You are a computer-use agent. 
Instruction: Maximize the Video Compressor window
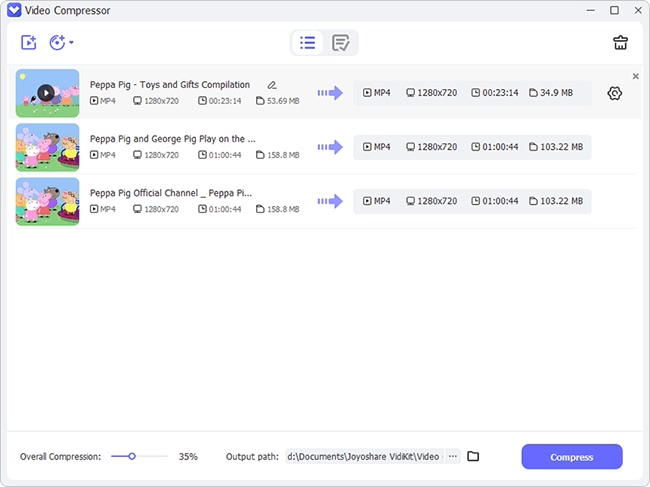(x=614, y=10)
